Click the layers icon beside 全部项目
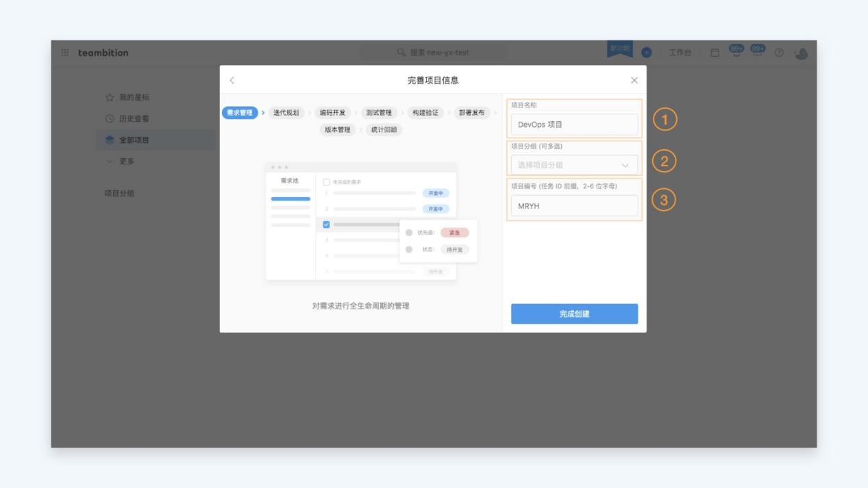868x488 pixels. click(110, 140)
